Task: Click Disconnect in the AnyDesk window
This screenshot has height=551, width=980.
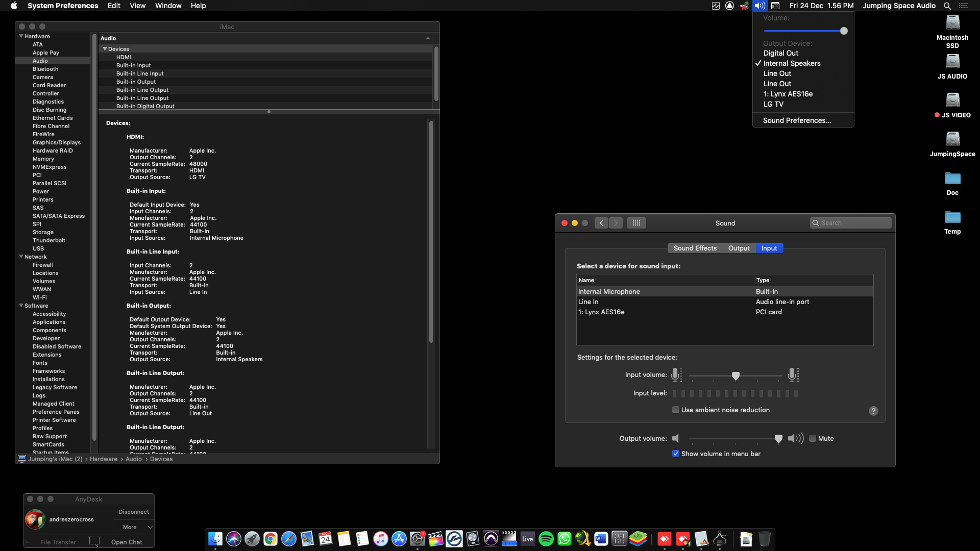Action: click(134, 512)
